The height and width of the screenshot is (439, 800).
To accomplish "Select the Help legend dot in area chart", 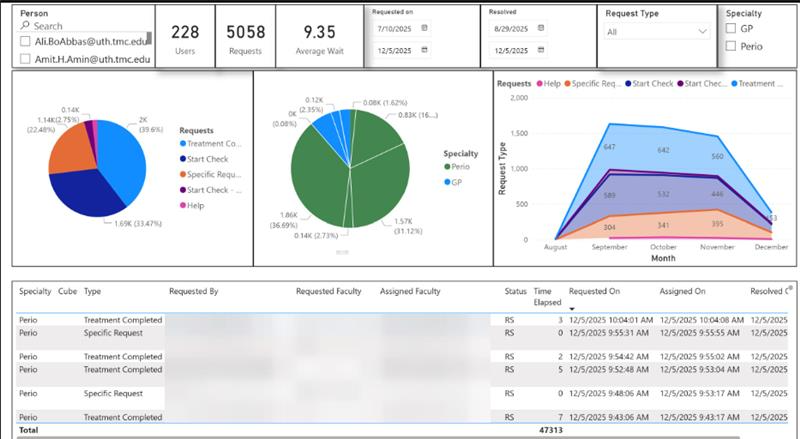I will pyautogui.click(x=540, y=84).
